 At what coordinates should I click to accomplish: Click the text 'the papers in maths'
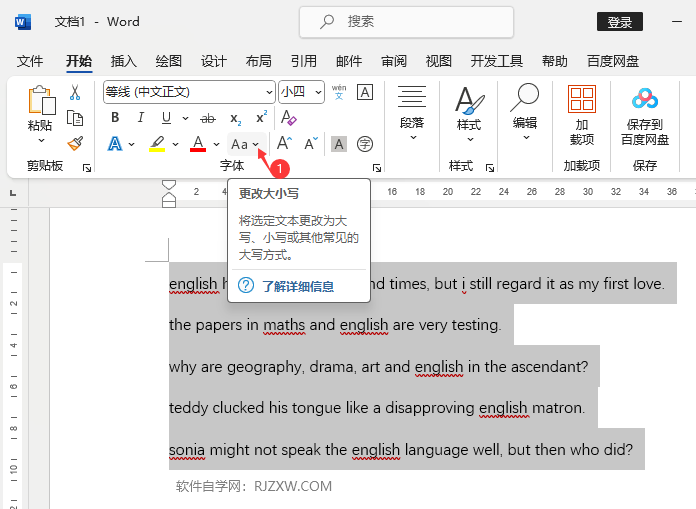(237, 325)
